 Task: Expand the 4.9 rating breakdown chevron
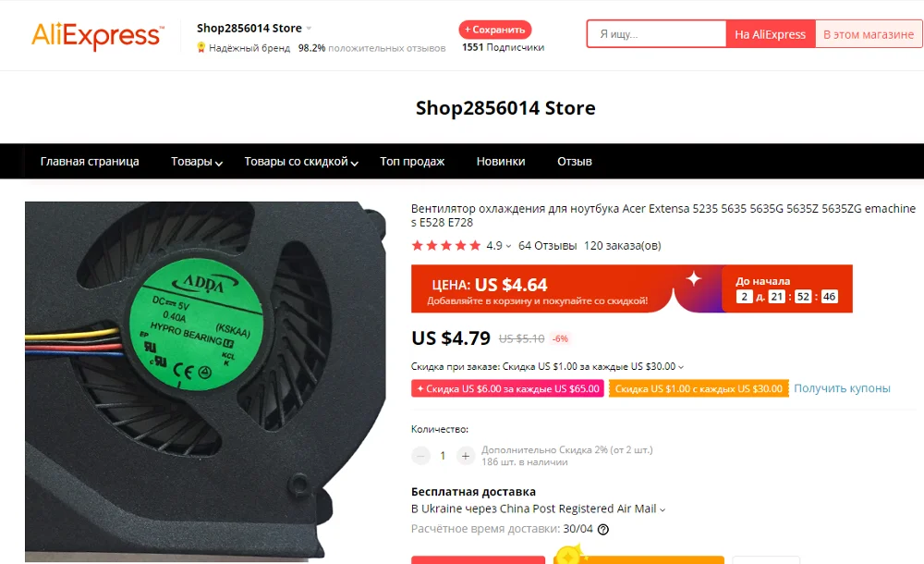coord(508,246)
